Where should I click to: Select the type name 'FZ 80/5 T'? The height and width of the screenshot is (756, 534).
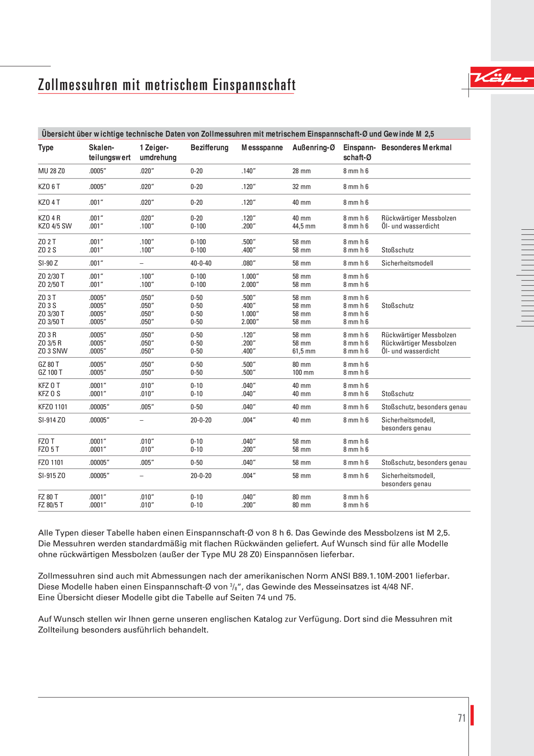click(50, 505)
